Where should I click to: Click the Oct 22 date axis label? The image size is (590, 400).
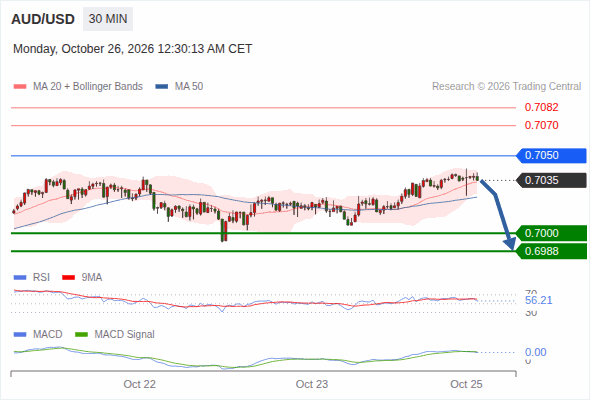coord(140,384)
